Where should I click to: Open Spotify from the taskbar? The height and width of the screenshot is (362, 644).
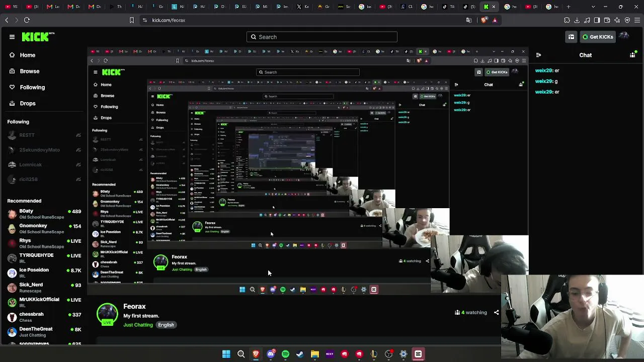[285, 354]
